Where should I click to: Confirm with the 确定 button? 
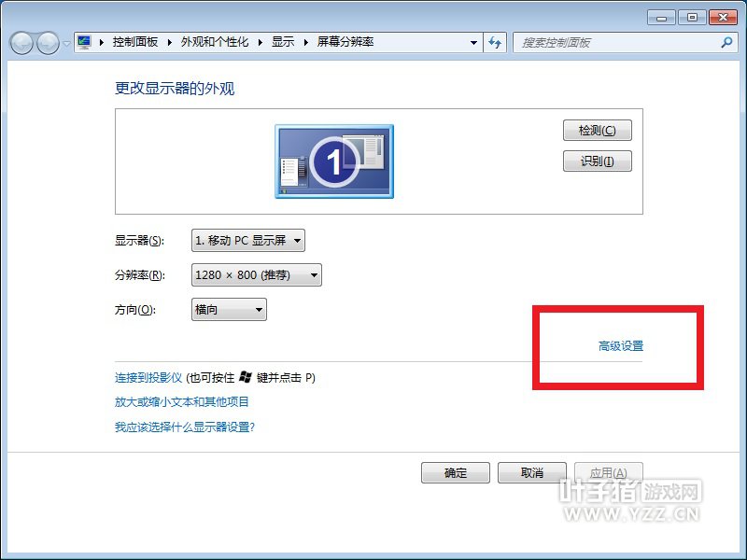456,473
